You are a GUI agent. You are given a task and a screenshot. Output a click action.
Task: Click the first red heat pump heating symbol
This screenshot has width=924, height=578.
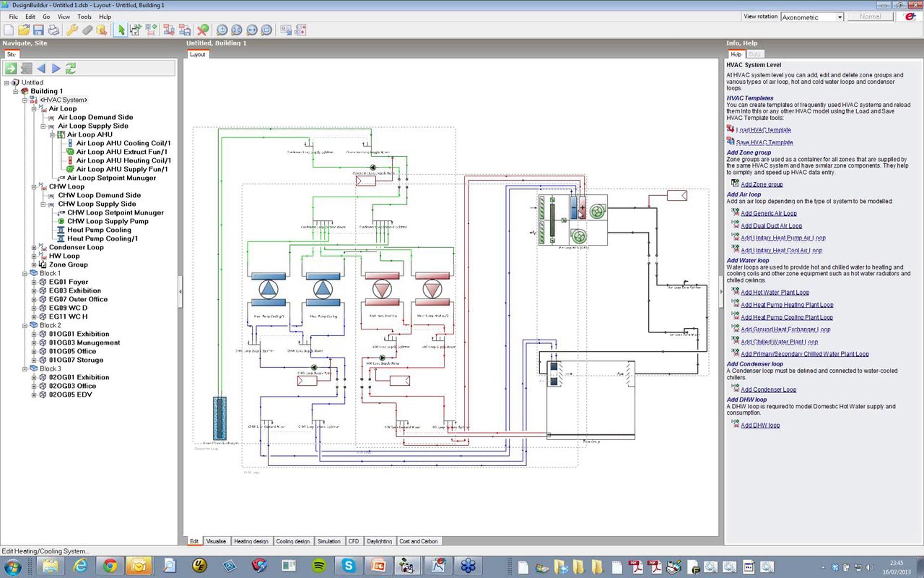tap(382, 289)
